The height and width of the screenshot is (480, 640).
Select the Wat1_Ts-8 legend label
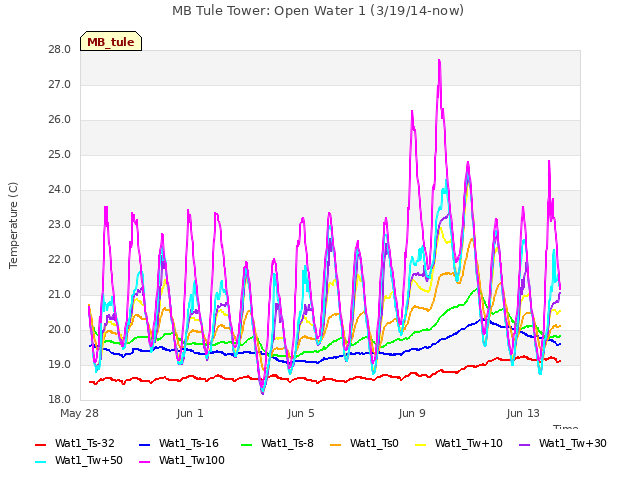[x=287, y=443]
